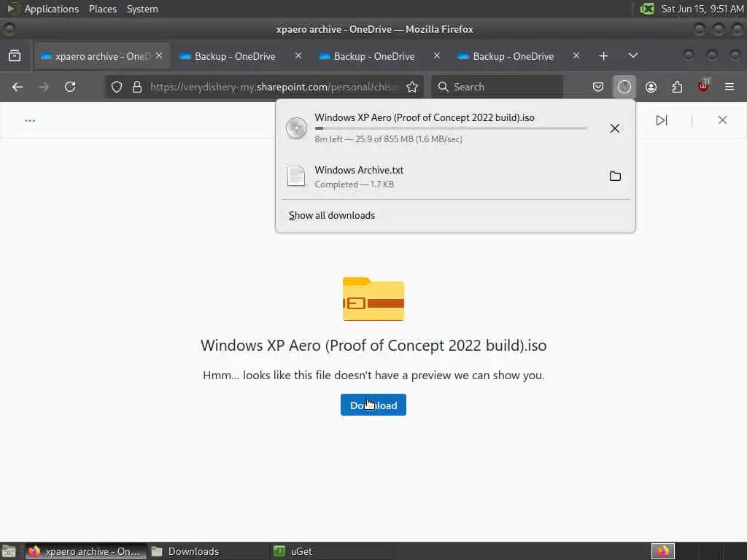Click the zipped folder file icon
Image resolution: width=747 pixels, height=560 pixels.
(373, 299)
